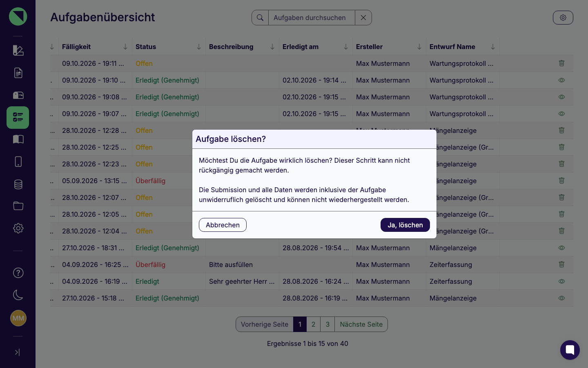Open the wallet card sidebar icon
Image resolution: width=588 pixels, height=368 pixels.
18,95
